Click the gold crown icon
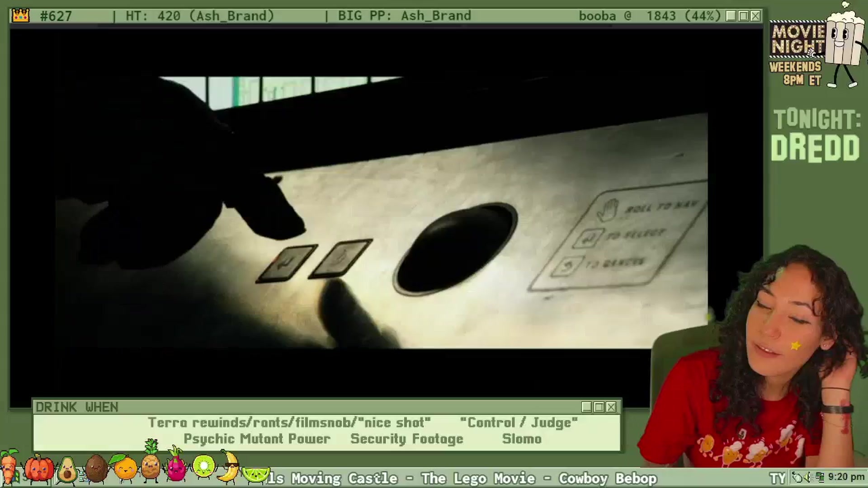868x488 pixels. pyautogui.click(x=21, y=16)
